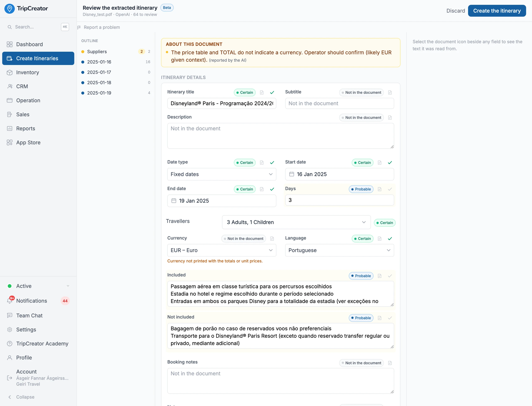Image resolution: width=532 pixels, height=406 pixels.
Task: Click the Booking notes text area
Action: tap(280, 381)
